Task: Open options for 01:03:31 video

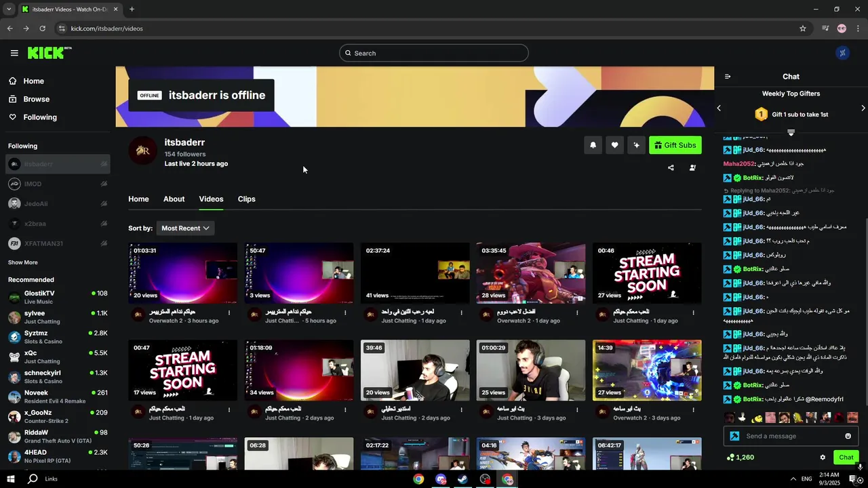Action: coord(229,312)
